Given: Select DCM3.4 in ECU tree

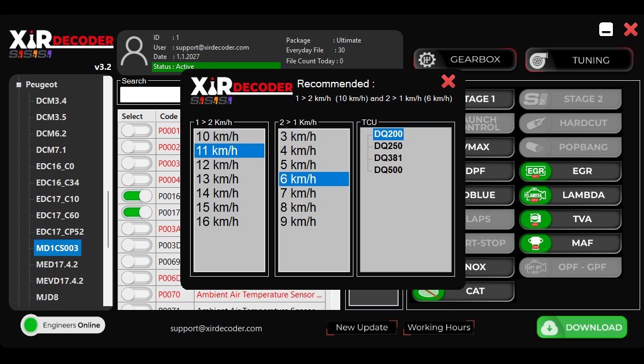Looking at the screenshot, I should click(51, 100).
